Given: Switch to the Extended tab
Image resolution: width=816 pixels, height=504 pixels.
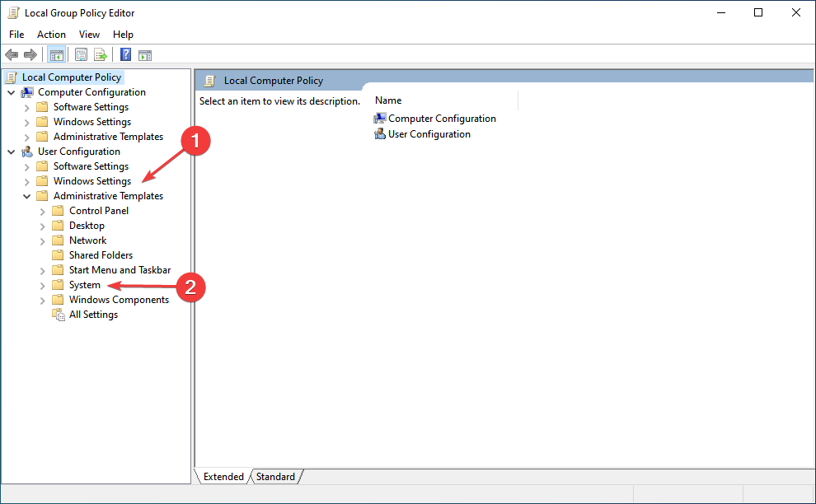Looking at the screenshot, I should click(223, 477).
